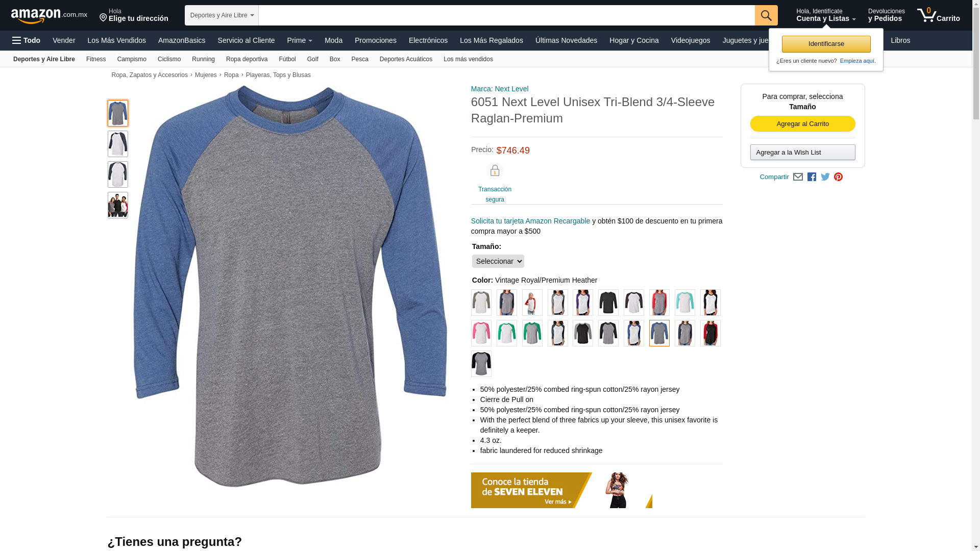This screenshot has height=551, width=980.
Task: Click the secure transaction lock icon
Action: click(495, 171)
